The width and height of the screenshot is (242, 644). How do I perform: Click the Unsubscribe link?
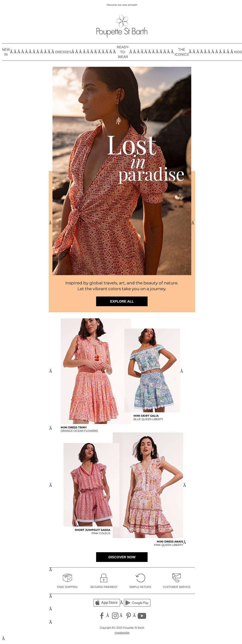point(122,633)
